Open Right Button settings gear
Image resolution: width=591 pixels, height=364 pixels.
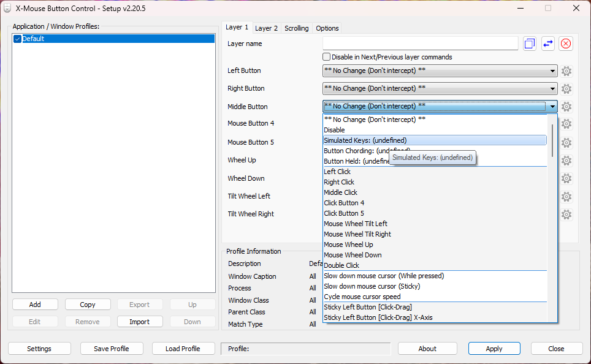point(566,89)
